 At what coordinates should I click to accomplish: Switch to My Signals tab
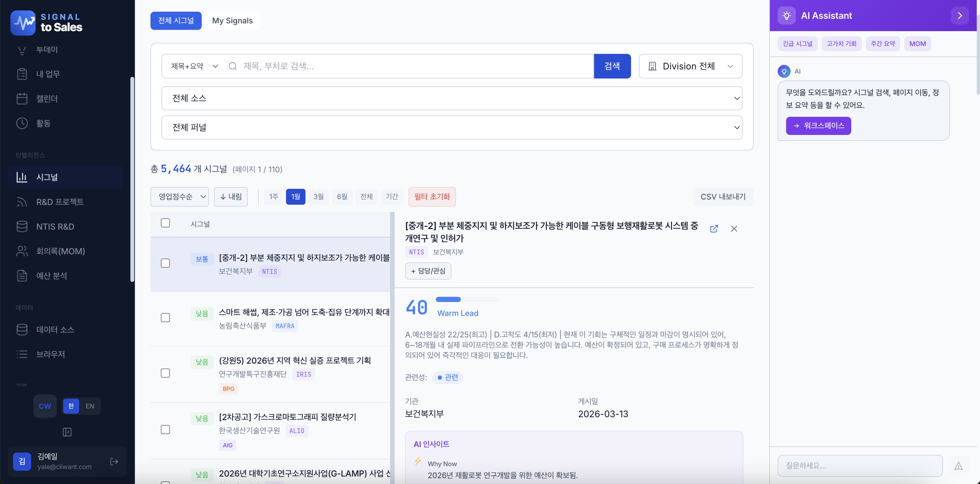(232, 20)
